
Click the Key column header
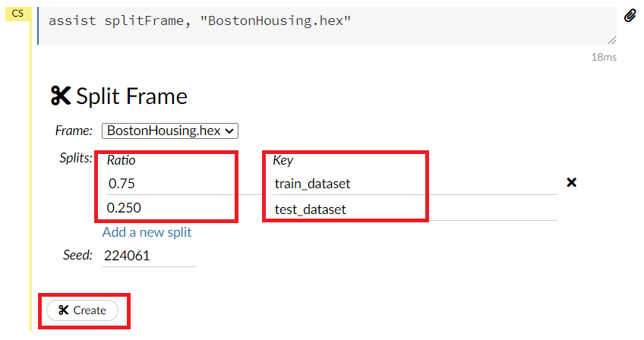pos(283,160)
